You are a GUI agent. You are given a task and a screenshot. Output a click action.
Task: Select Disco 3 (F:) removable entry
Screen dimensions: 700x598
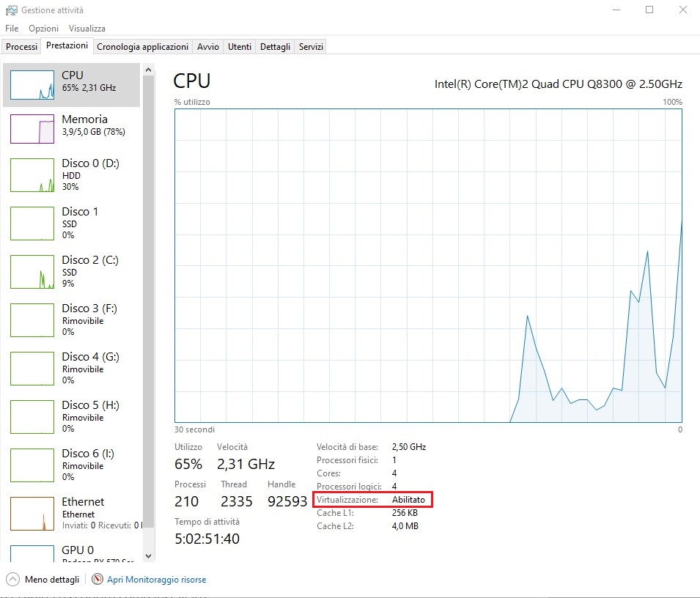coord(71,320)
